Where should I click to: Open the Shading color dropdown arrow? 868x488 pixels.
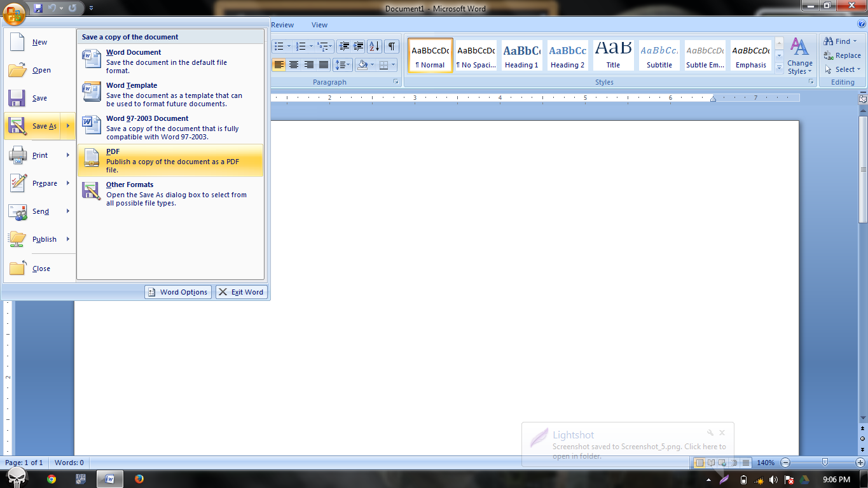371,65
